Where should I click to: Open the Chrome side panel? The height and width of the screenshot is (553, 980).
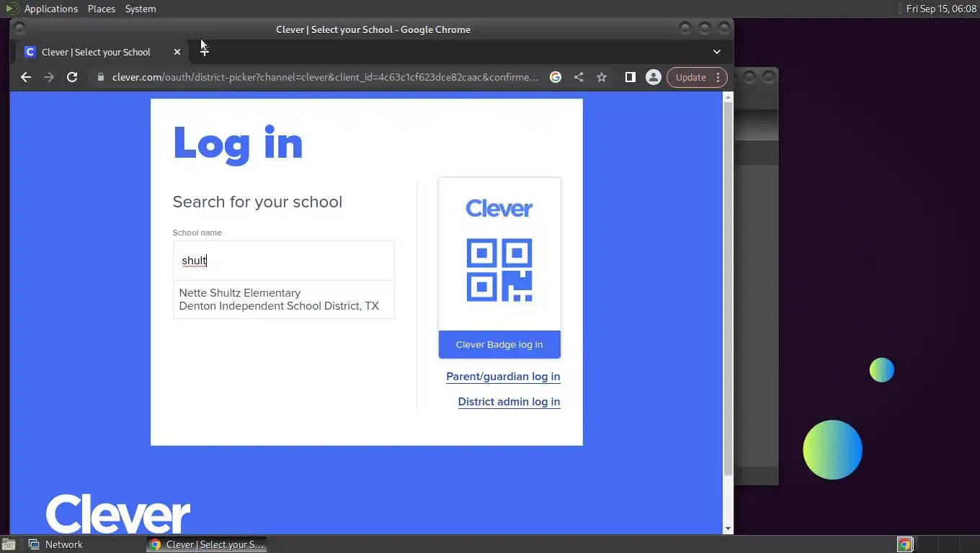pos(631,77)
